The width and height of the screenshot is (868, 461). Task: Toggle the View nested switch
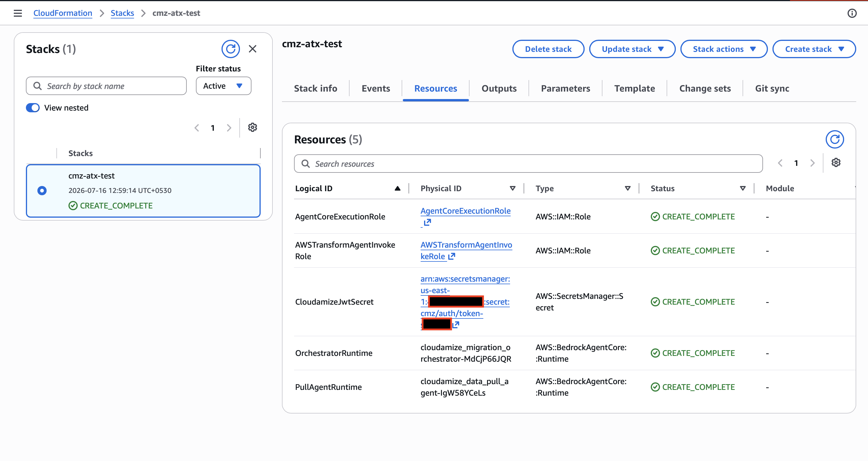point(33,108)
